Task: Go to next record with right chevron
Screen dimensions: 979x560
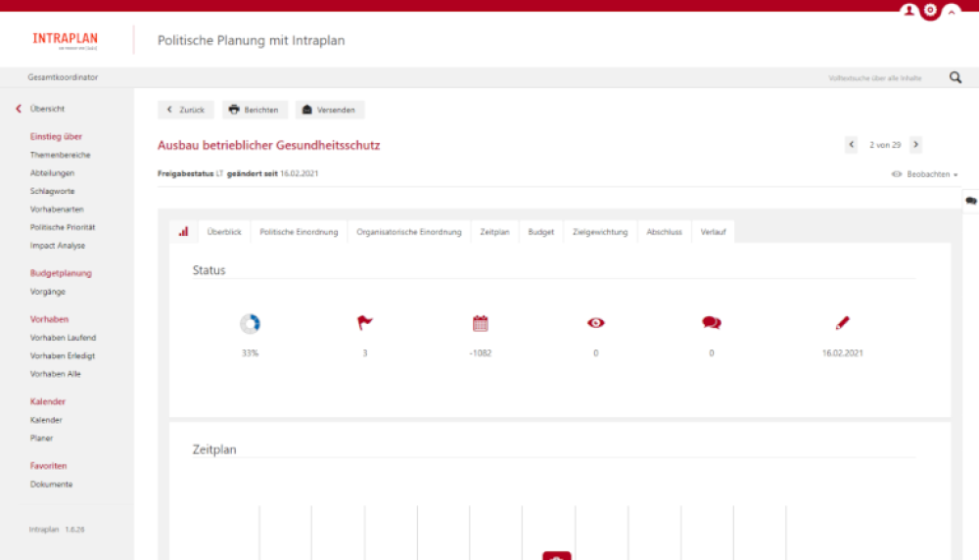Action: pos(915,145)
